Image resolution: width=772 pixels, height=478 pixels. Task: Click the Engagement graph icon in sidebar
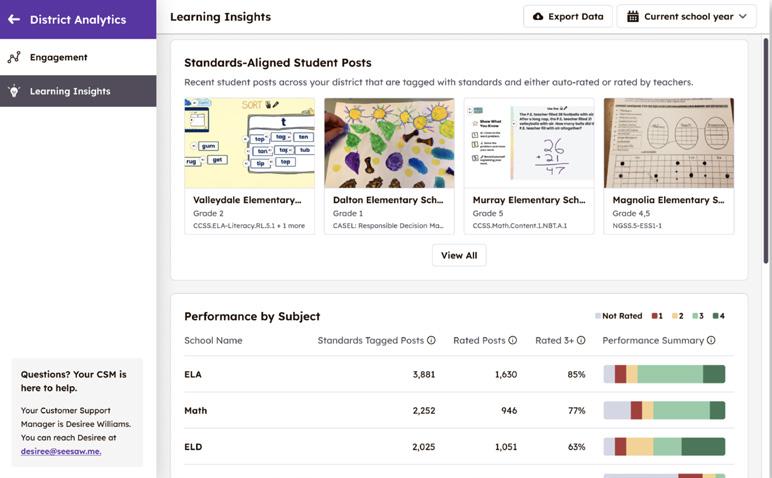tap(14, 57)
